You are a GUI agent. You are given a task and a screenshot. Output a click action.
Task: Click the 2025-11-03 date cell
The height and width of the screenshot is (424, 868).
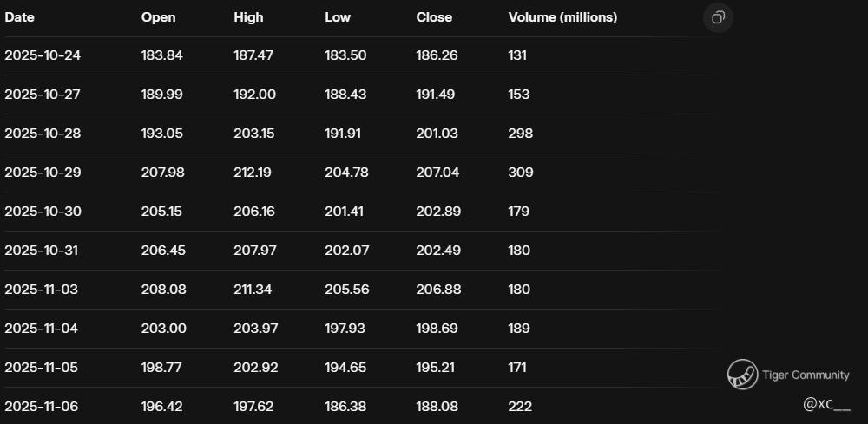(42, 290)
